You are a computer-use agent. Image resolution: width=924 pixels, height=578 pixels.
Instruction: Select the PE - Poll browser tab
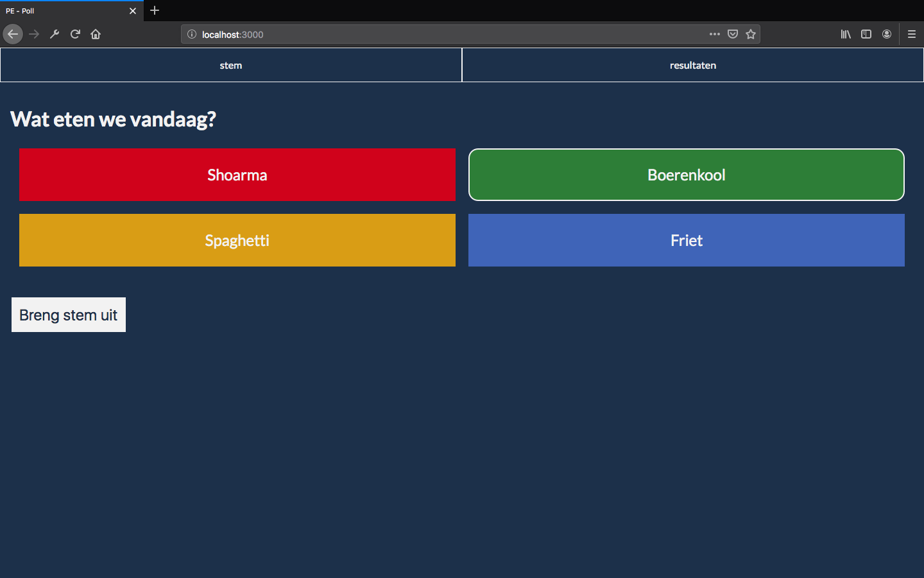[x=72, y=11]
